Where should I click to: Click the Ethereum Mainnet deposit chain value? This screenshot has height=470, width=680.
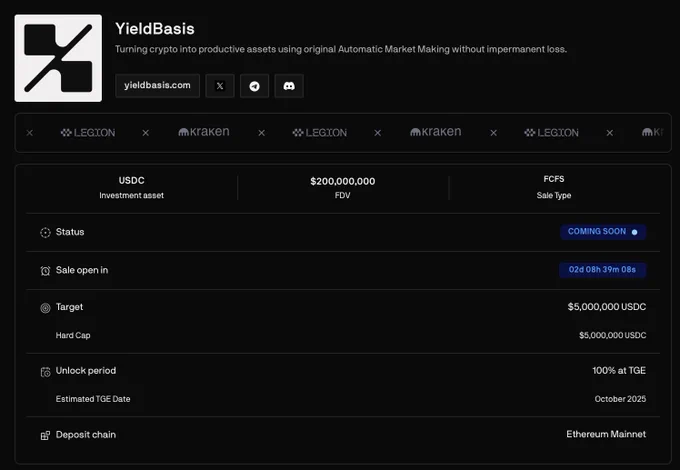point(606,434)
